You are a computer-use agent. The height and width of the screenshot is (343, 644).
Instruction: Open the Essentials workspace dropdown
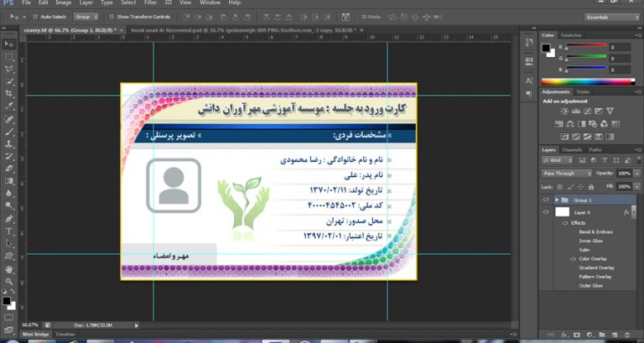612,18
